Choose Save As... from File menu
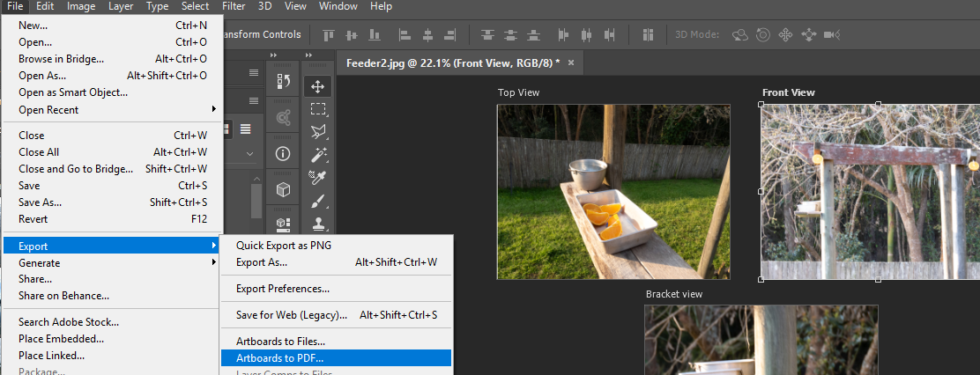Viewport: 980px width, 375px height. pos(111,202)
